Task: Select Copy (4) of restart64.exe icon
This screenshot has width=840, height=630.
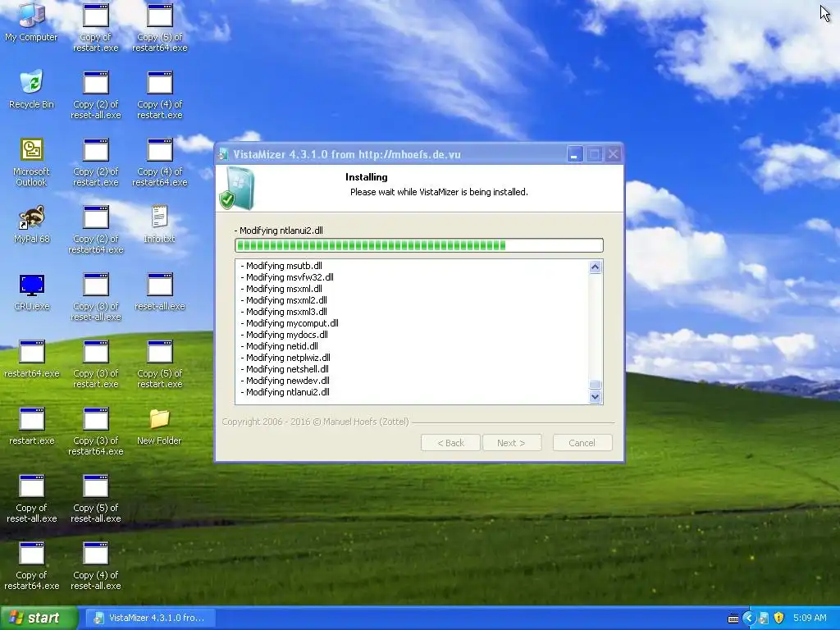Action: (160, 162)
